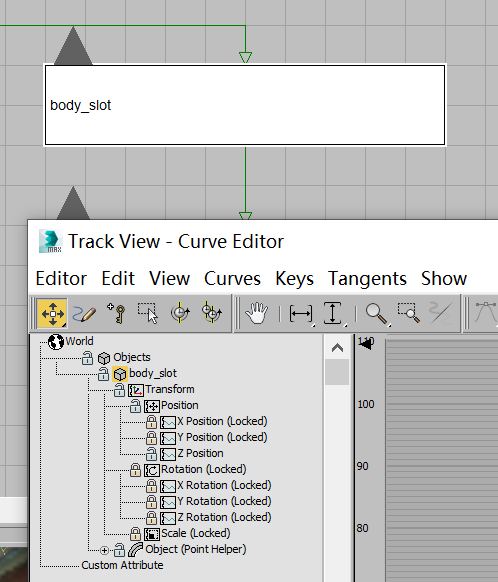Click the Retime tool icon

click(180, 314)
